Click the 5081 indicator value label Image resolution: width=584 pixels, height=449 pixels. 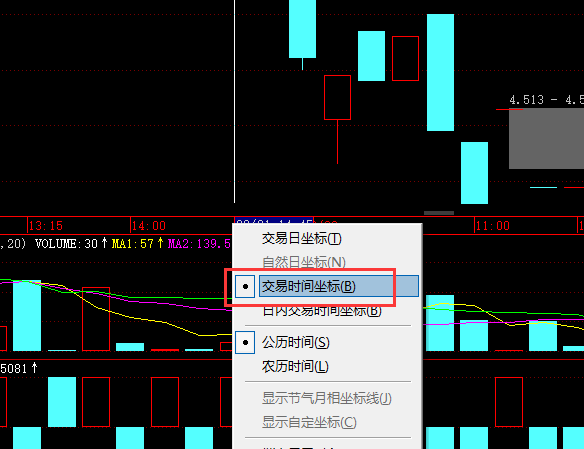14,369
